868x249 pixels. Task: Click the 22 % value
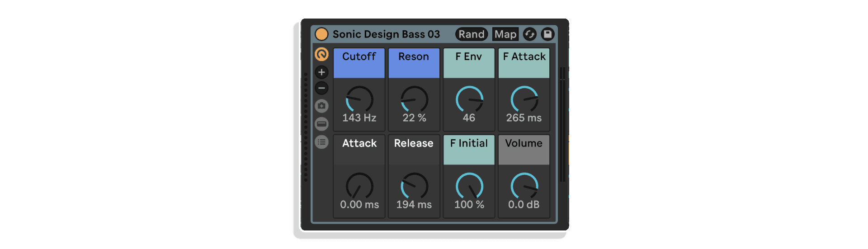(414, 118)
